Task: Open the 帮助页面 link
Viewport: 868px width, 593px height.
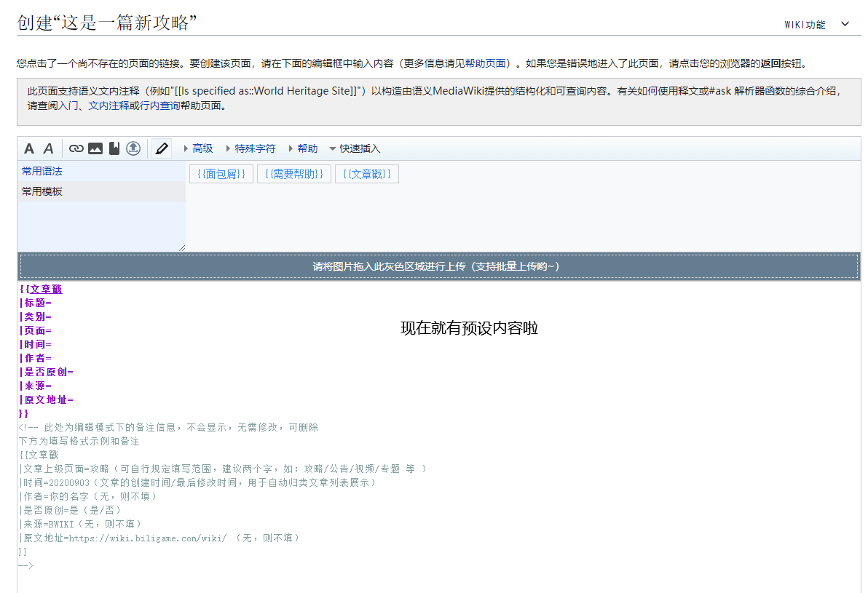Action: tap(486, 63)
